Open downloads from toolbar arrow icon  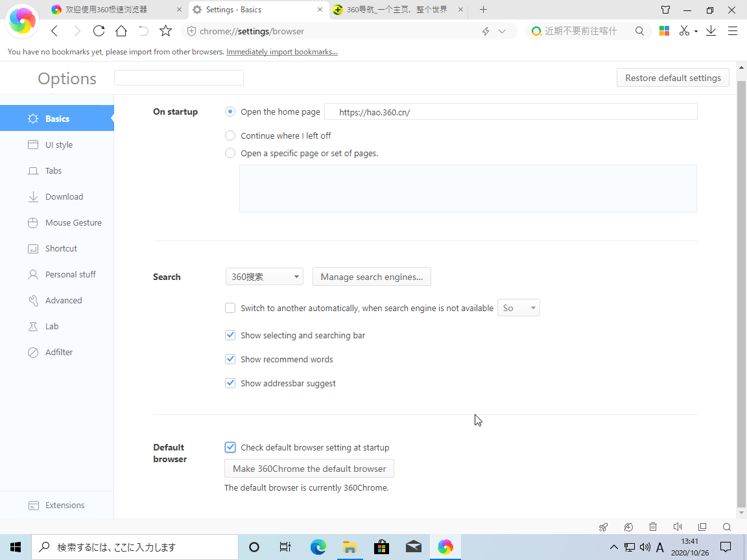click(x=711, y=31)
